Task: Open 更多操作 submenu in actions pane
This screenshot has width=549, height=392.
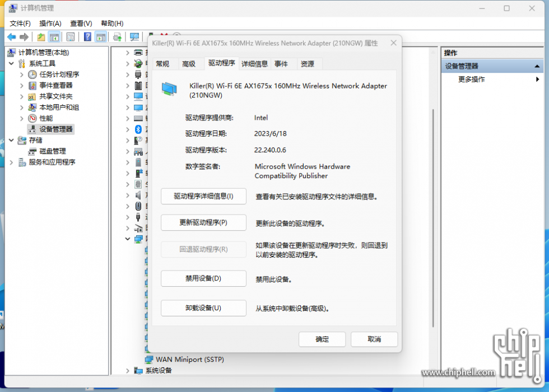Action: (x=492, y=80)
